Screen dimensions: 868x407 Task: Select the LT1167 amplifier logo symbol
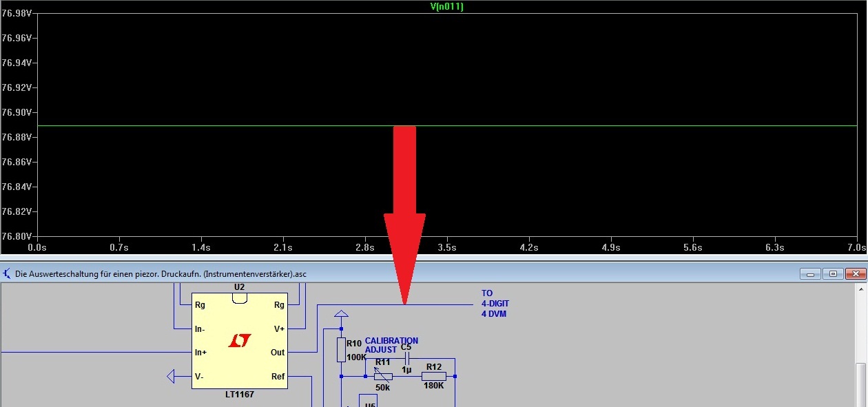pyautogui.click(x=240, y=340)
